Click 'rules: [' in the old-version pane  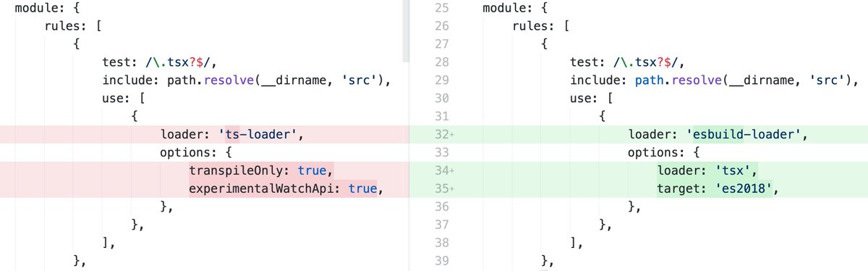(x=72, y=26)
